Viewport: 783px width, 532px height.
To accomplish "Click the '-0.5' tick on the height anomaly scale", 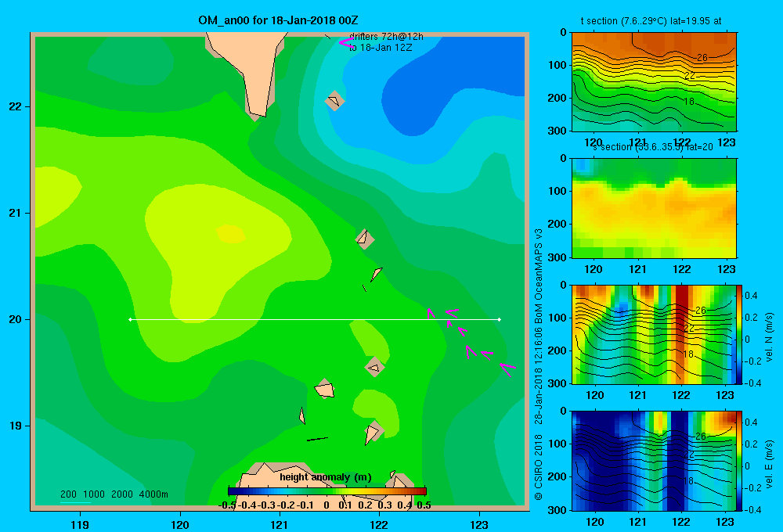I will 227,505.
